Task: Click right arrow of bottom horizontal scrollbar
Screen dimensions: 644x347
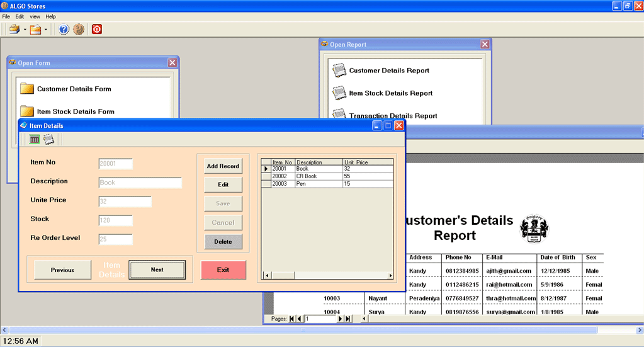Action: pyautogui.click(x=638, y=330)
